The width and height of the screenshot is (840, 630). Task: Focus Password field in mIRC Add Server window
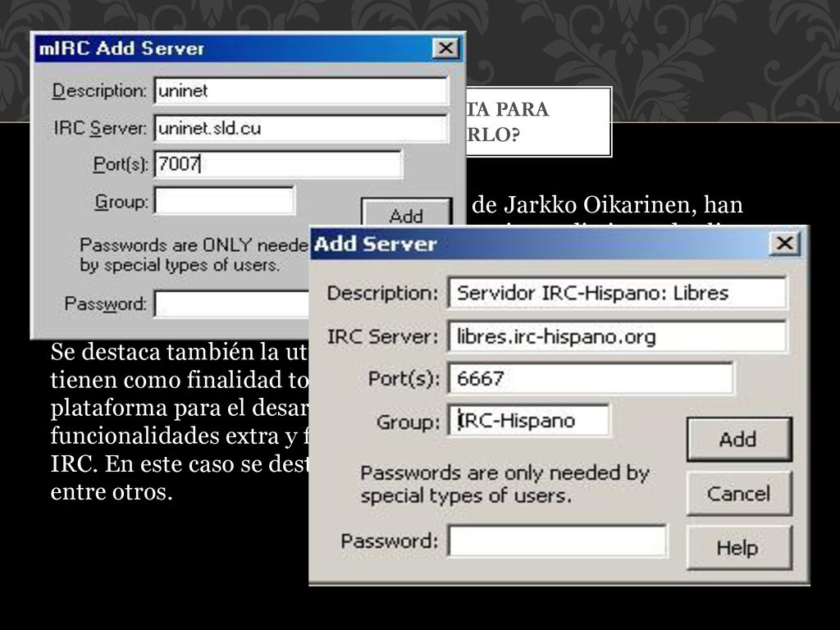[232, 304]
